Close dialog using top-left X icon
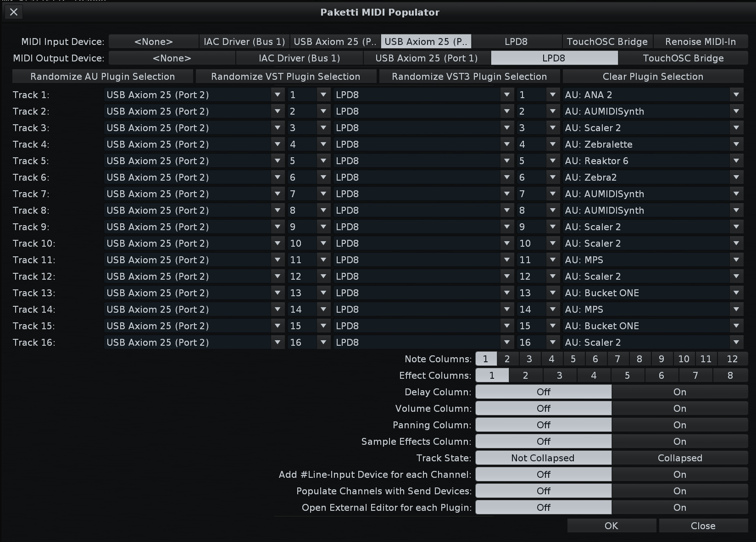This screenshot has height=542, width=756. pos(14,12)
